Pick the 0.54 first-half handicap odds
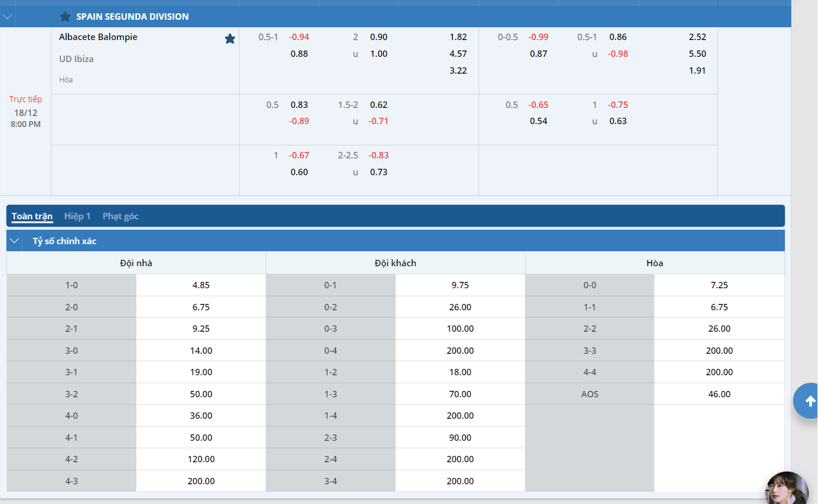The width and height of the screenshot is (818, 504). point(538,121)
